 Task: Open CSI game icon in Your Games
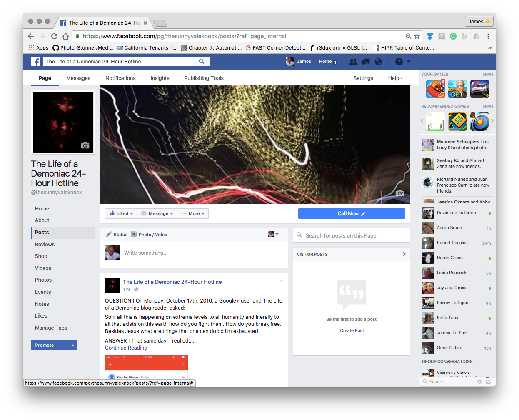point(457,89)
